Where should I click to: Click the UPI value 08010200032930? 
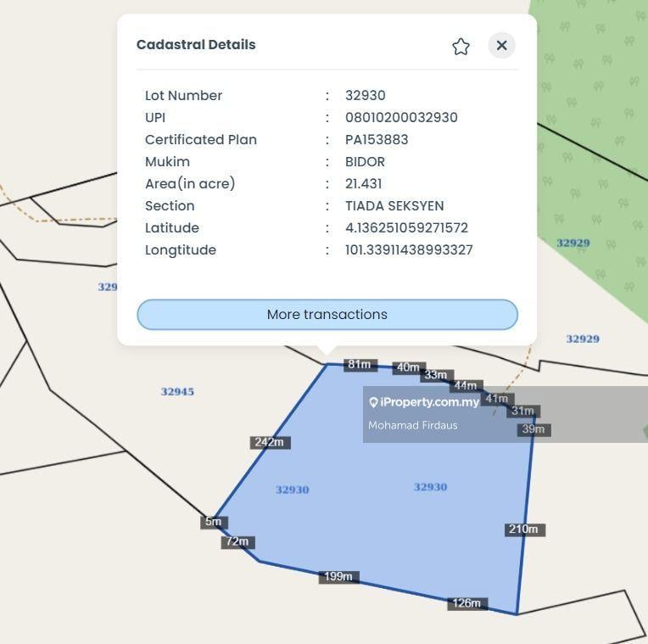(x=401, y=117)
